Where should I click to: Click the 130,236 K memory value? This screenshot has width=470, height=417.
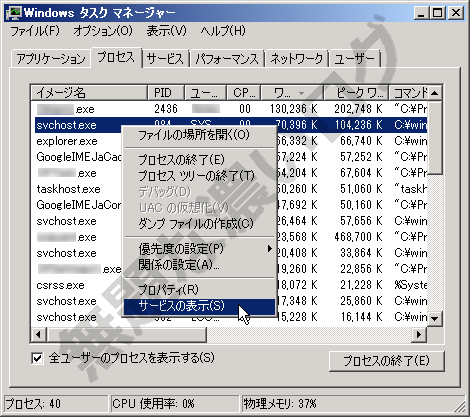click(293, 109)
